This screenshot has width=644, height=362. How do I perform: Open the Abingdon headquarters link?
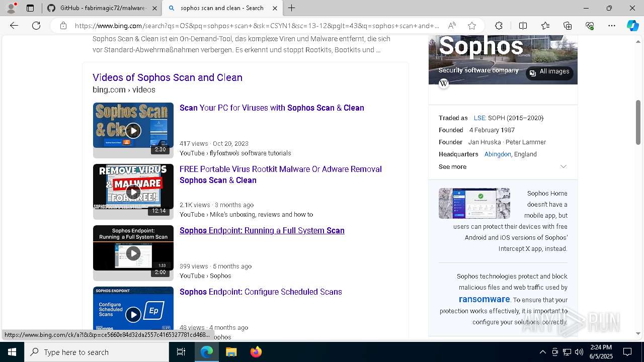tap(498, 154)
